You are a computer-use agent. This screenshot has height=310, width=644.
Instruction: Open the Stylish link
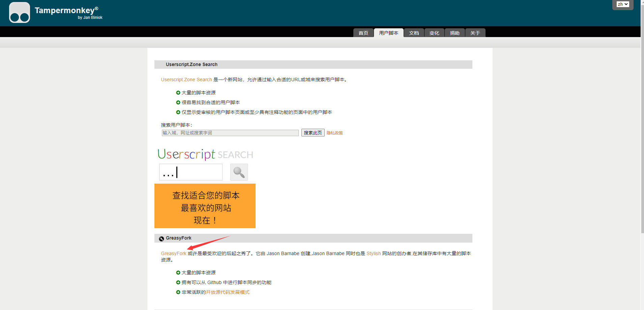[374, 253]
